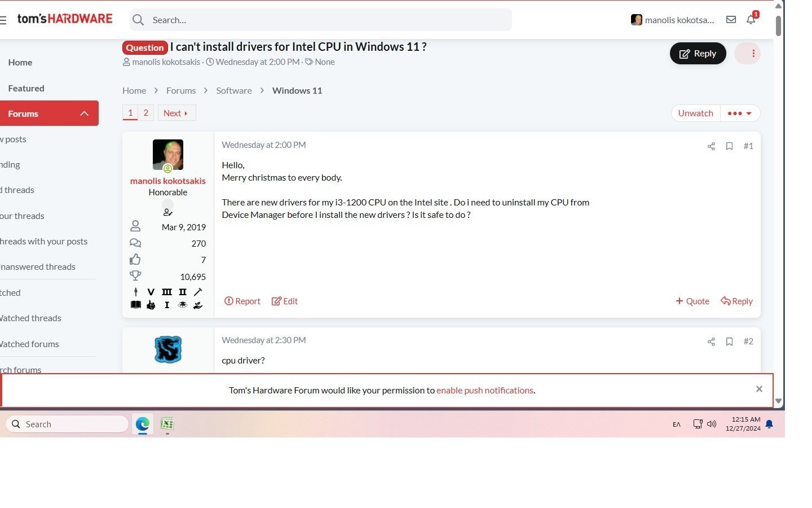Screen dimensions: 812x508
Task: Open Threads with your posts in sidebar
Action: (43, 242)
